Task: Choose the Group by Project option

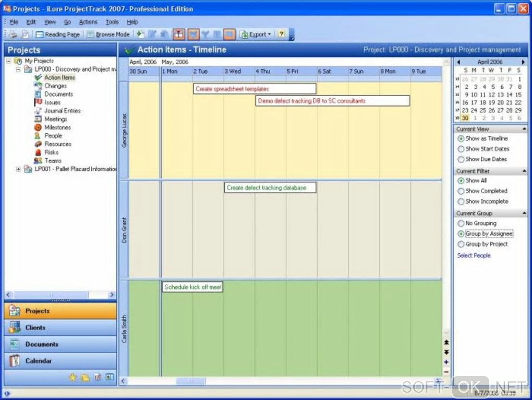Action: click(x=461, y=244)
